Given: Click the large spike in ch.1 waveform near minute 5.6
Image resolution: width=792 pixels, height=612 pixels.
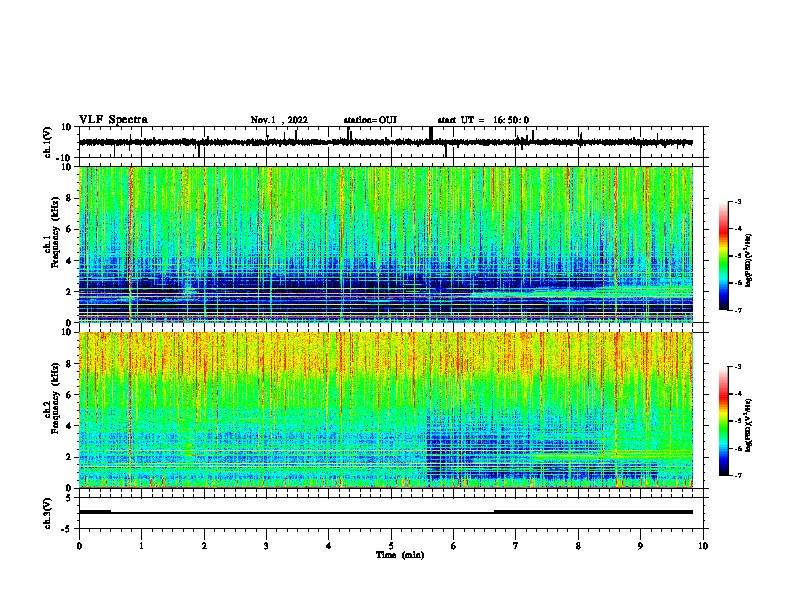Looking at the screenshot, I should coord(431,133).
